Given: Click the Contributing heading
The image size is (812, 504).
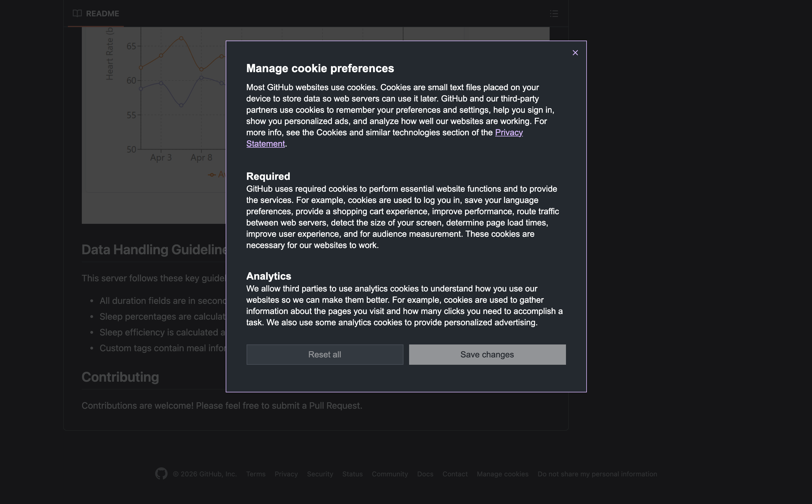Looking at the screenshot, I should 120,377.
